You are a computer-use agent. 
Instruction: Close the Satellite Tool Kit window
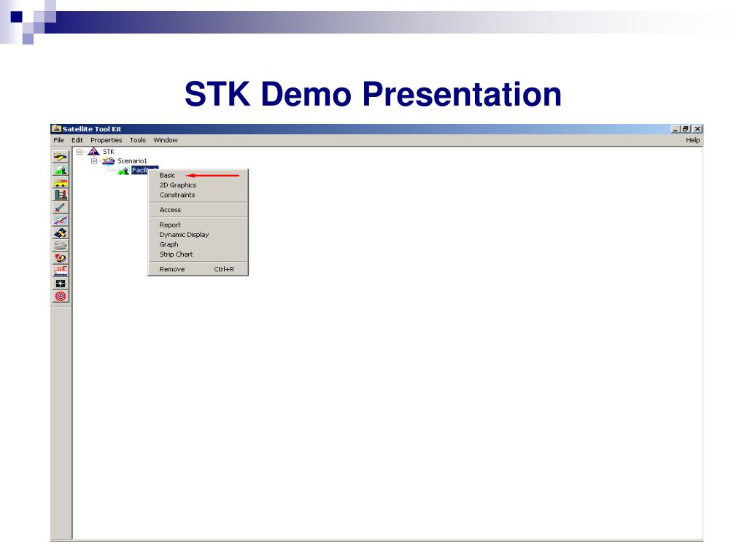tap(697, 129)
